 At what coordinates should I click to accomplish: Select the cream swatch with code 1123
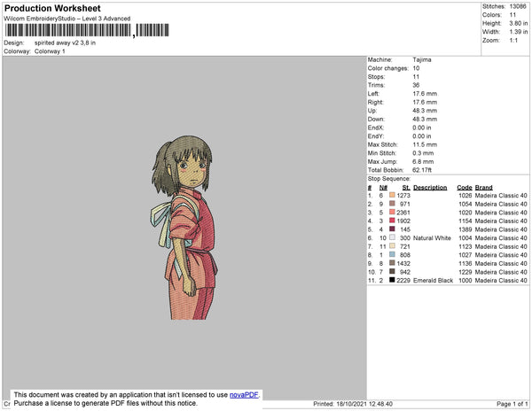coord(393,246)
